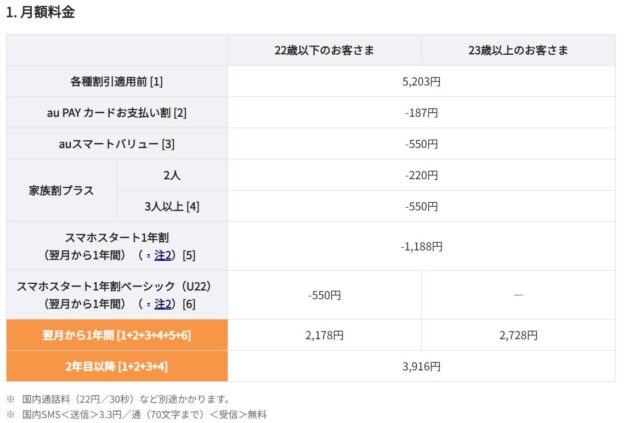Click the 5,203円 price cell
This screenshot has height=423, width=624.
[421, 81]
